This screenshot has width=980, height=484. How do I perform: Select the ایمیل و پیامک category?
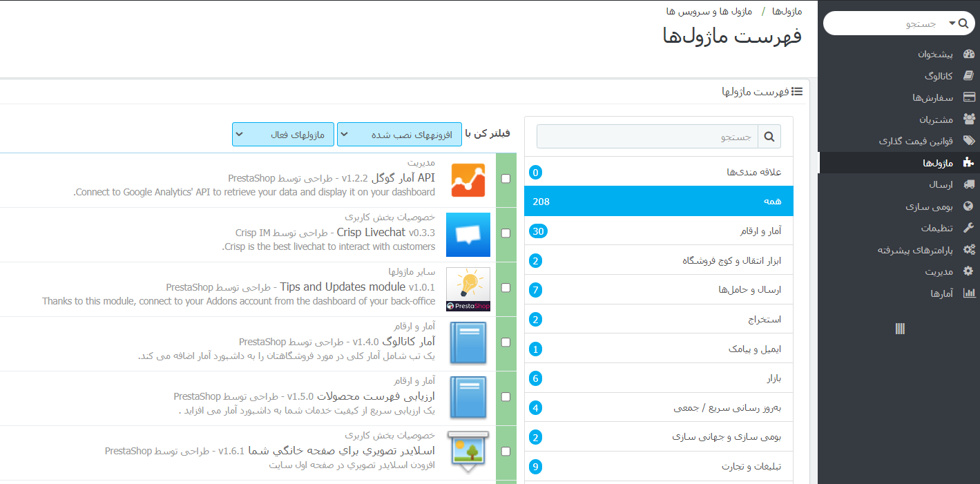point(659,349)
